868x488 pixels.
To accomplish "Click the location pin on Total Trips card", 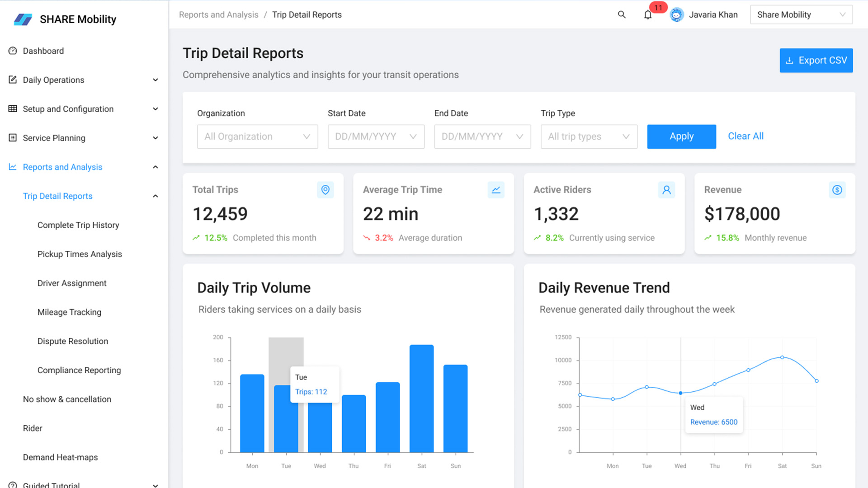I will 325,190.
